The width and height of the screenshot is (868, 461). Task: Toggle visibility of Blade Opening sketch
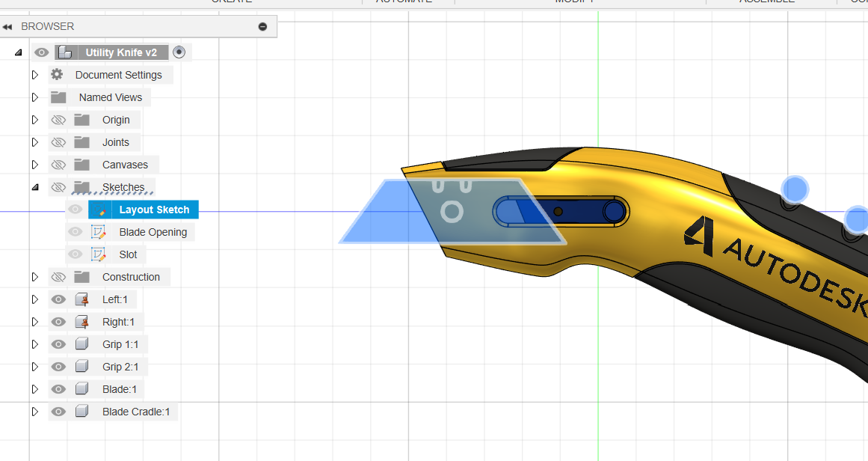[x=76, y=232]
